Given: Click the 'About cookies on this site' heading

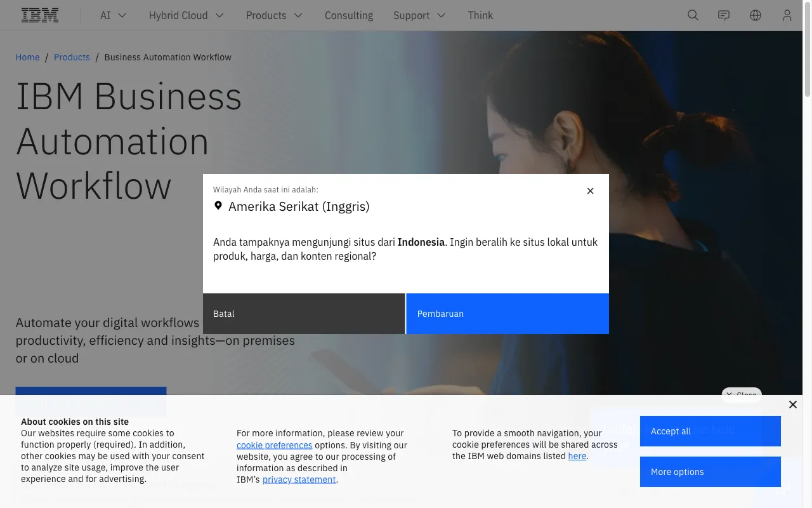Looking at the screenshot, I should point(75,422).
